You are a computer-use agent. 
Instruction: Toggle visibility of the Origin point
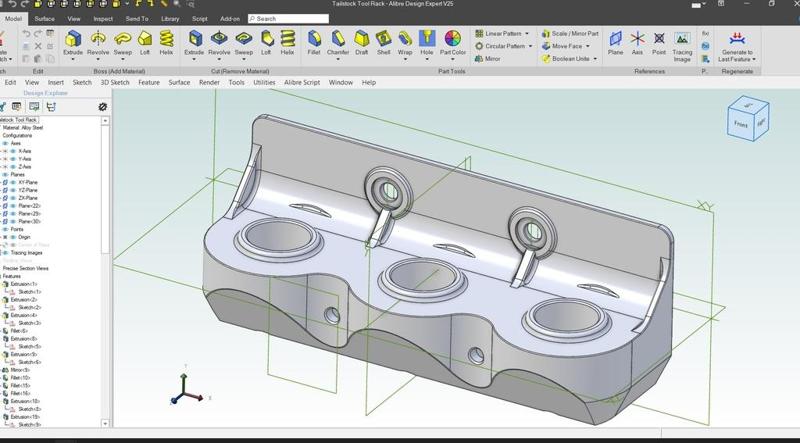(x=14, y=237)
